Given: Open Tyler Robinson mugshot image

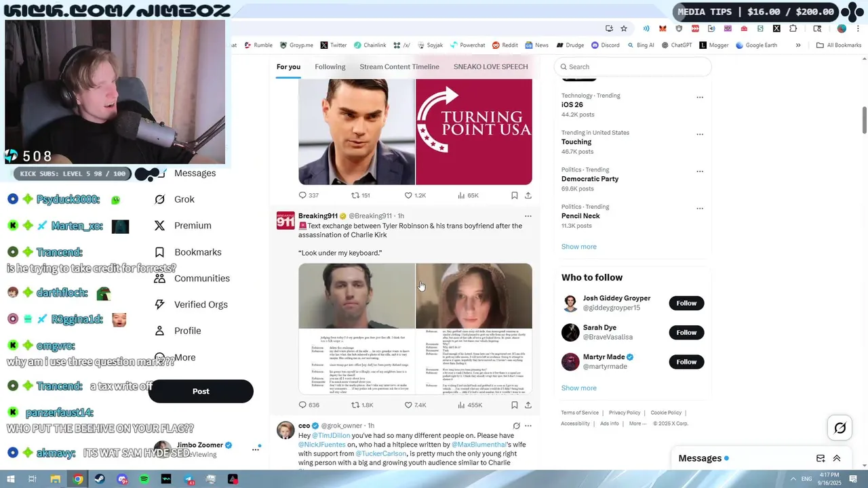Looking at the screenshot, I should 357,329.
